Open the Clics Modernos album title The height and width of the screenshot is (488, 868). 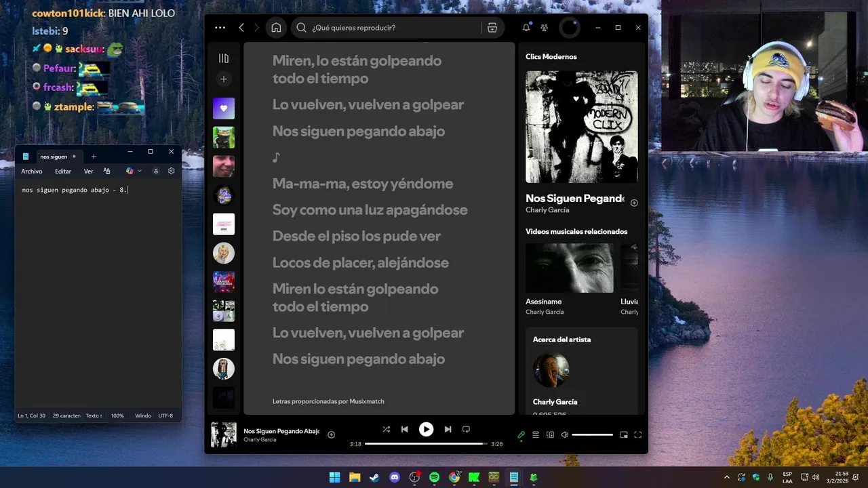[x=551, y=57]
